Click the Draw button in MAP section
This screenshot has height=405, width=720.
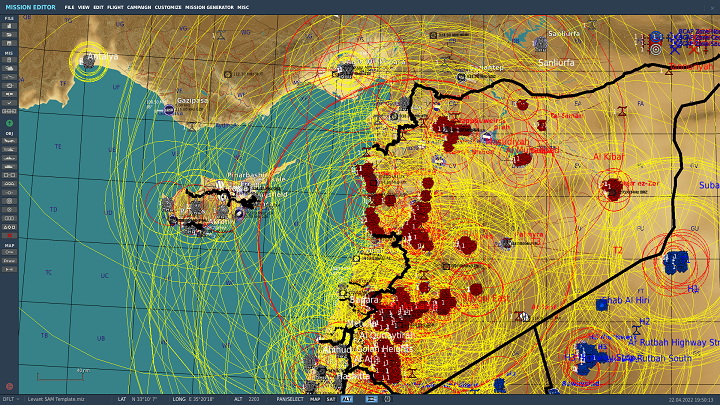pos(9,261)
